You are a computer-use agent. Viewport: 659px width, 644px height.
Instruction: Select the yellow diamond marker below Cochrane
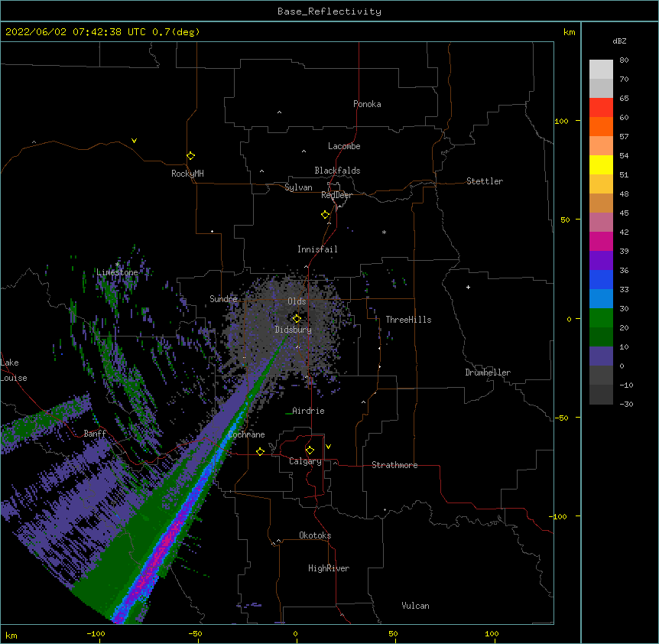[260, 451]
